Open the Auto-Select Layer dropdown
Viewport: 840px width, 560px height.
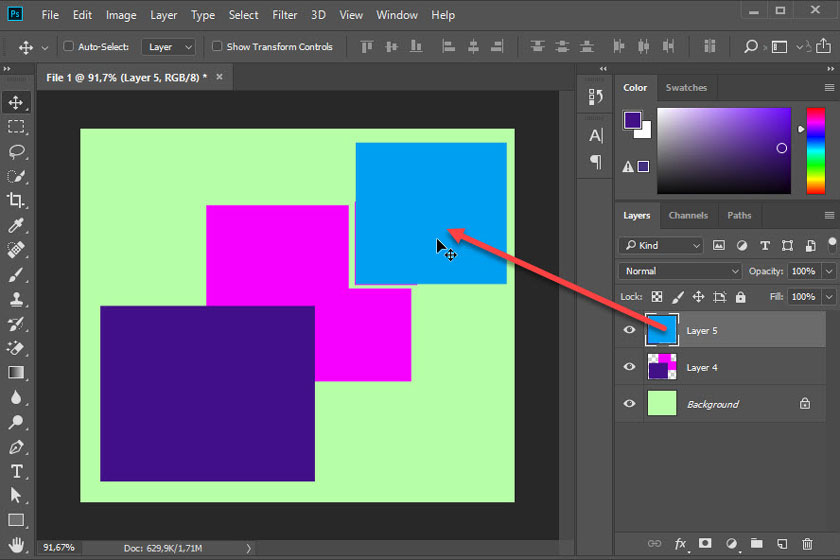coord(169,47)
